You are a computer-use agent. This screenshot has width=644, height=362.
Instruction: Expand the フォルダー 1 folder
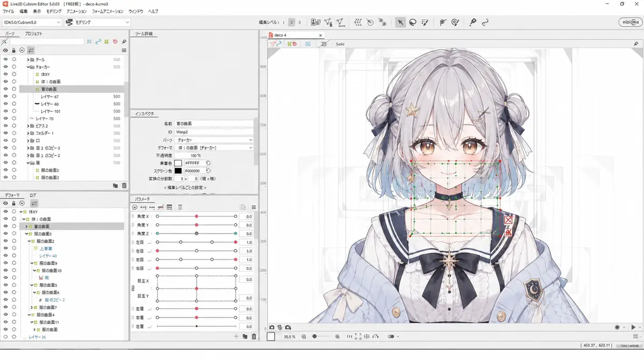[28, 133]
